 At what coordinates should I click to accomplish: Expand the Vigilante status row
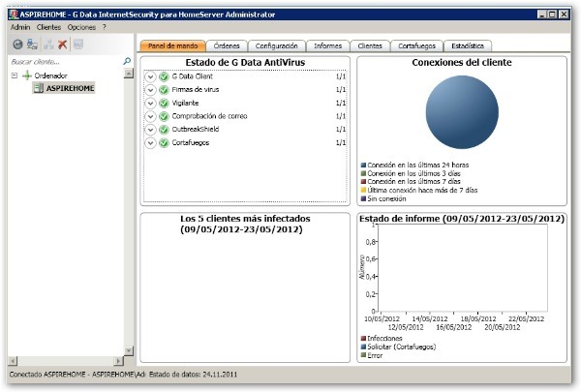(x=150, y=103)
